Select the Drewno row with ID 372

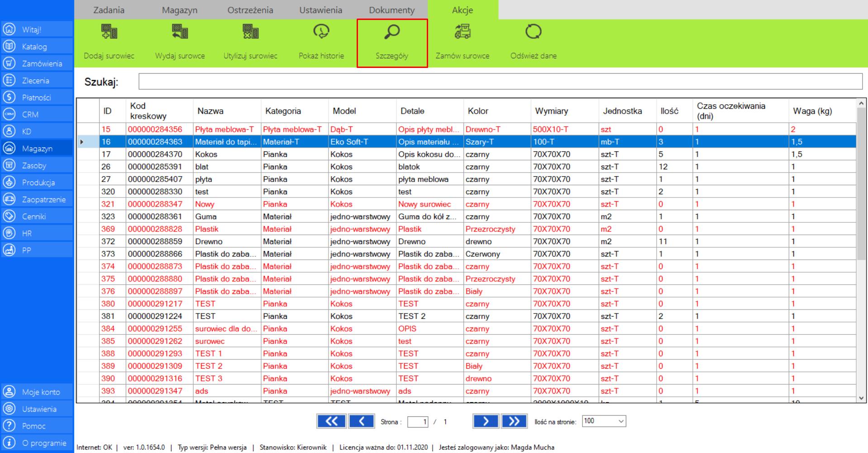click(466, 241)
